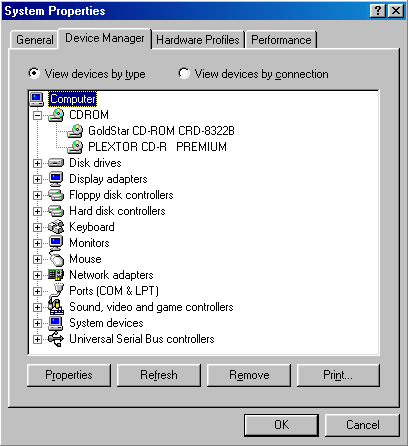Expand Universal Serial Bus controllers branch
Image resolution: width=408 pixels, height=446 pixels.
[37, 339]
